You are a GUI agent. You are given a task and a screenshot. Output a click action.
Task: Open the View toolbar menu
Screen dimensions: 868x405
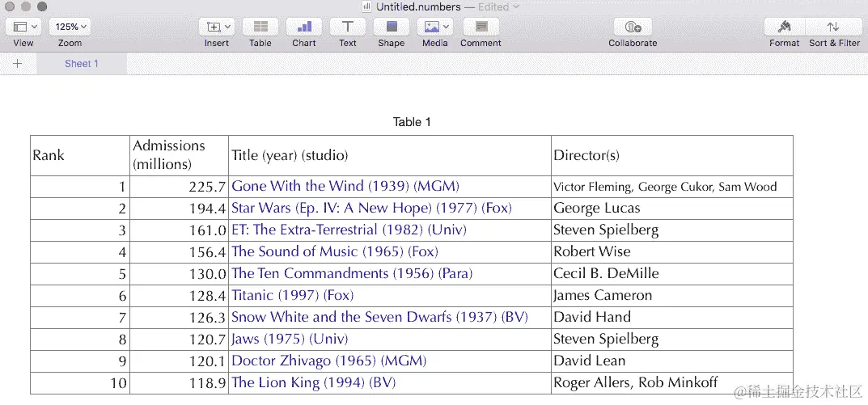pyautogui.click(x=25, y=27)
